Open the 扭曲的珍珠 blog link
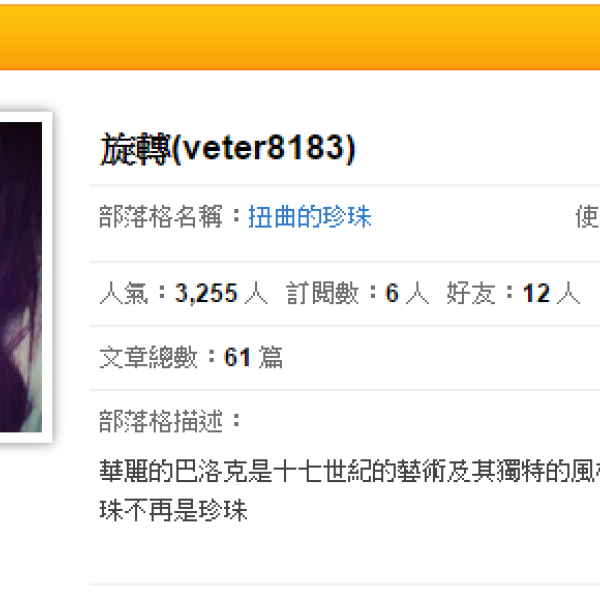Image resolution: width=600 pixels, height=600 pixels. click(x=310, y=217)
